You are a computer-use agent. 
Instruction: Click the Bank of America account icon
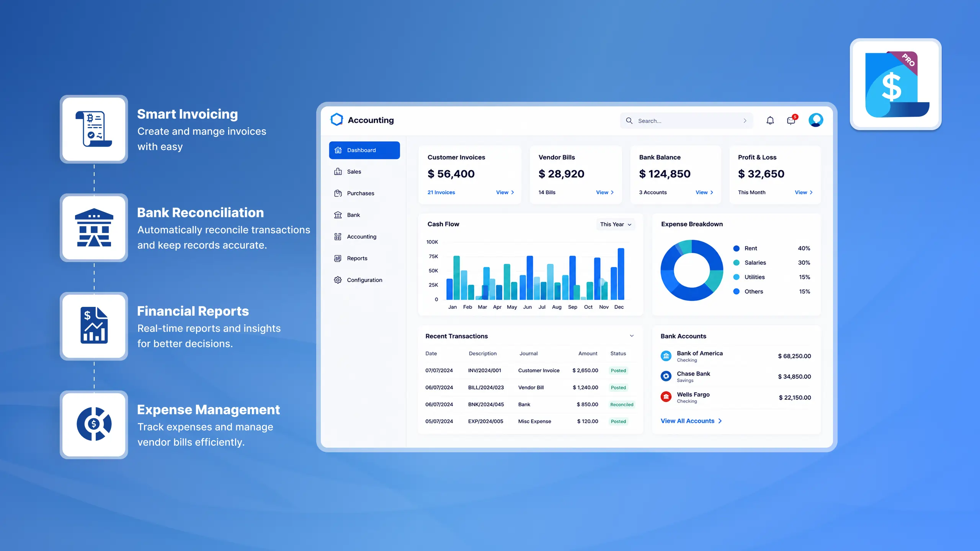point(666,356)
